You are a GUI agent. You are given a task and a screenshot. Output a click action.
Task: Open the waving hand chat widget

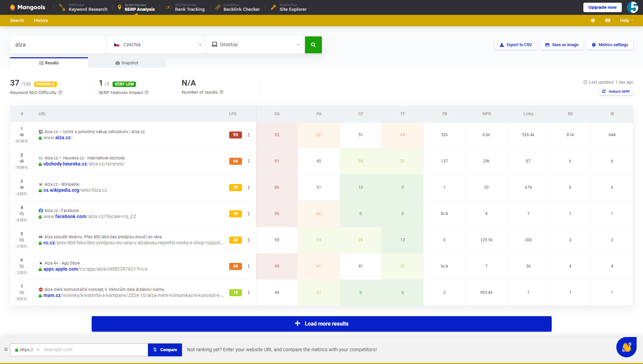626,347
